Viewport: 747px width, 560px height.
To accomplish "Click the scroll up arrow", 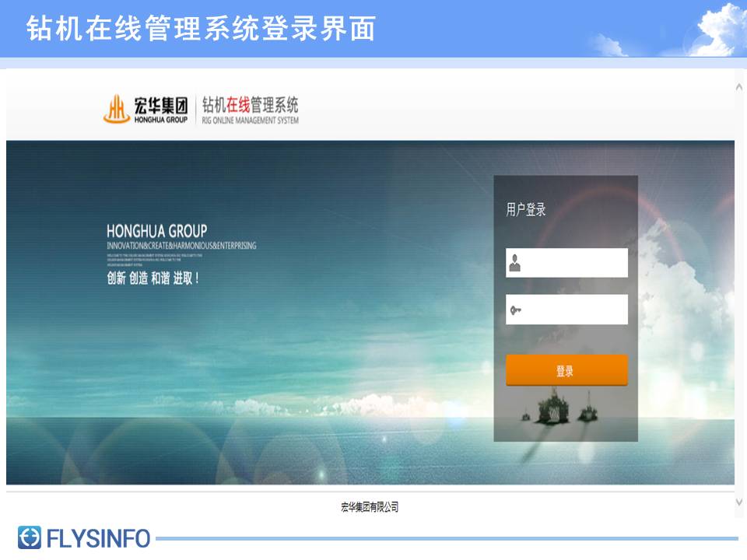I will (739, 87).
